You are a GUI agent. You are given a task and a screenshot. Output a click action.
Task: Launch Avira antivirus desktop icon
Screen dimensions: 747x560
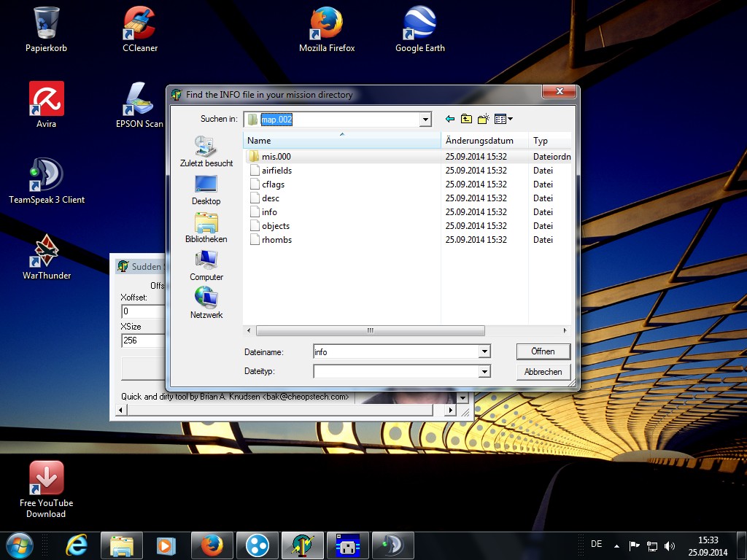click(46, 105)
